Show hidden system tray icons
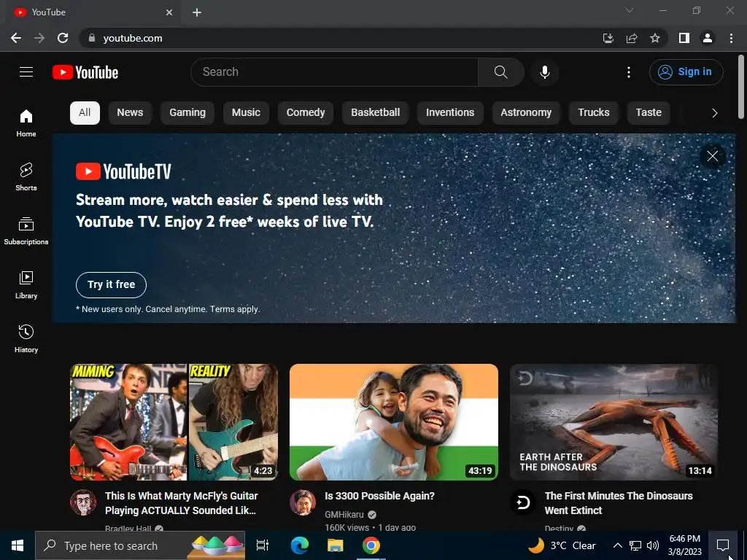The width and height of the screenshot is (747, 560). click(x=617, y=545)
